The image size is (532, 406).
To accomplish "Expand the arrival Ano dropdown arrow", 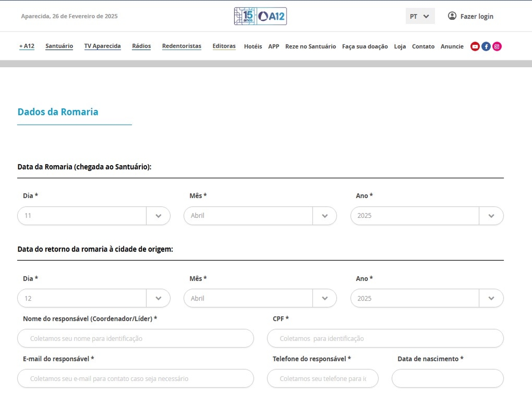I will (x=491, y=216).
